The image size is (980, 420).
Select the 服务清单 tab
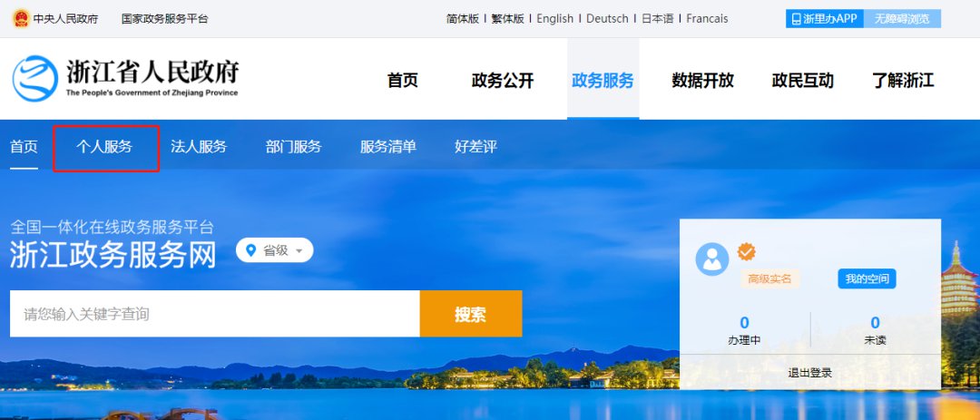point(388,148)
